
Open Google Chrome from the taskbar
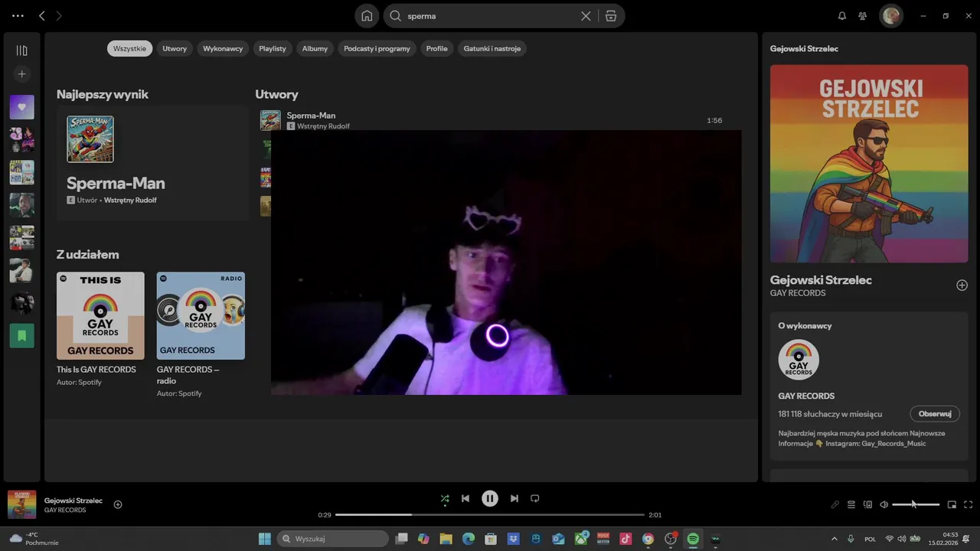click(x=648, y=539)
